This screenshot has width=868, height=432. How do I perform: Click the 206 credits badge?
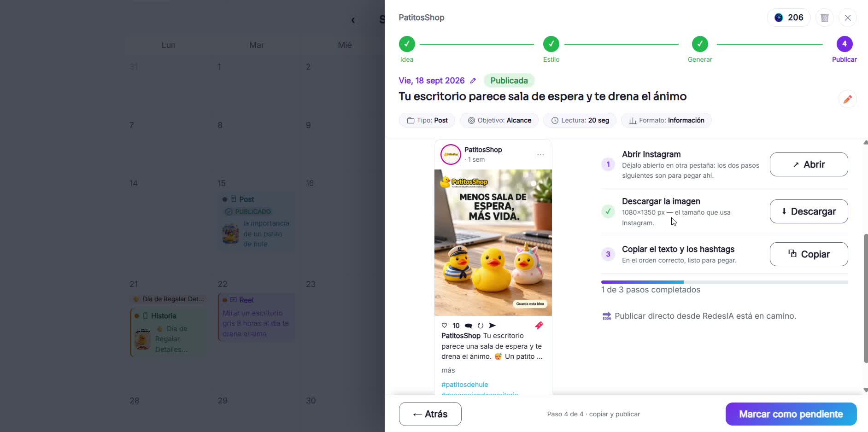789,18
